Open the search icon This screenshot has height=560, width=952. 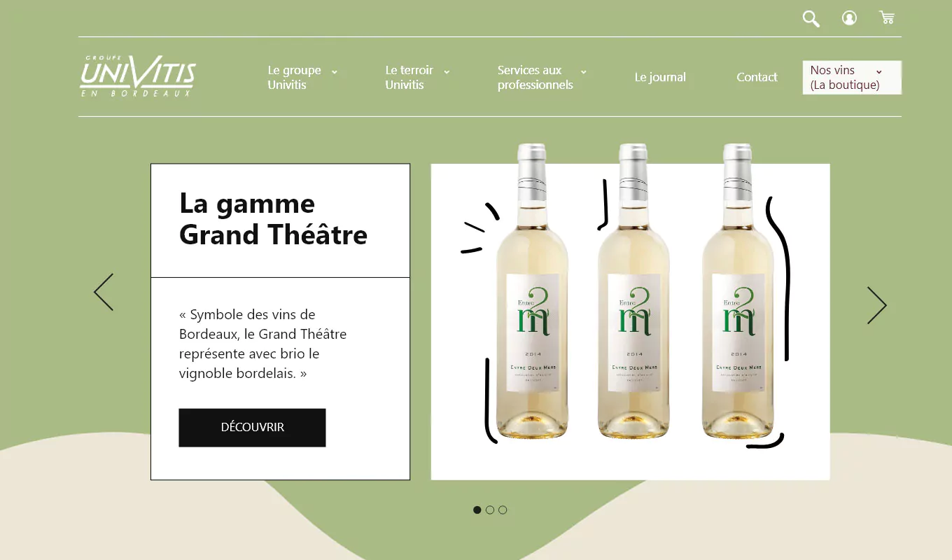point(811,18)
